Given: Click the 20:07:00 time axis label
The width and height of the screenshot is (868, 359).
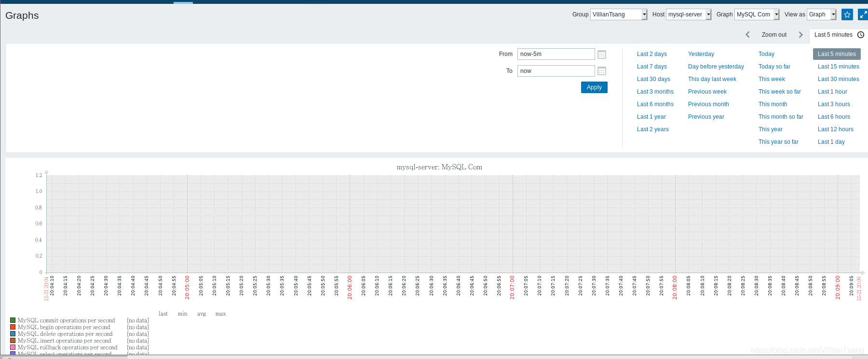Looking at the screenshot, I should click(512, 288).
